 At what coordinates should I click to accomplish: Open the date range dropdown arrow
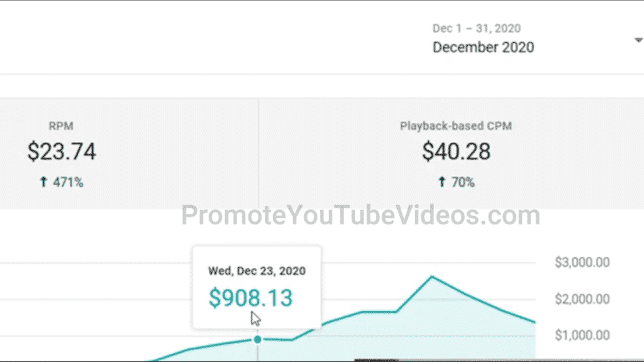pos(639,40)
